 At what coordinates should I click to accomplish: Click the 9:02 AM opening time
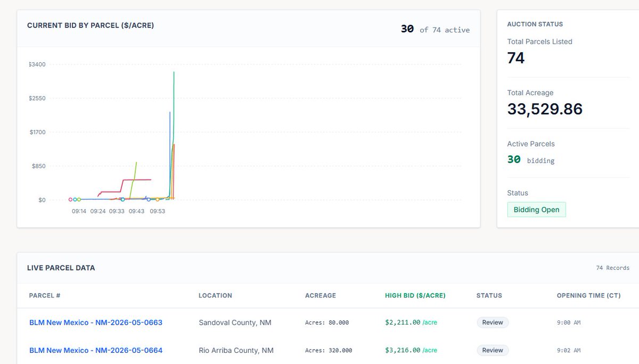(569, 350)
